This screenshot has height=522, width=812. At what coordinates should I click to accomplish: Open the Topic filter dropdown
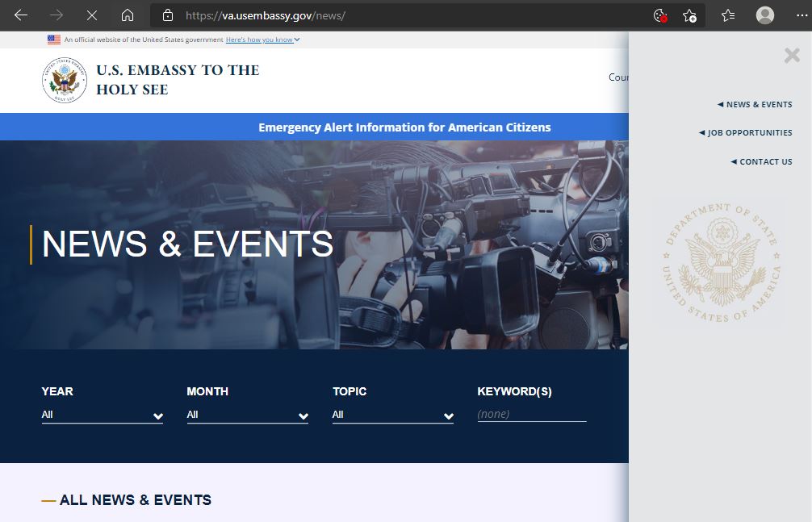(x=393, y=415)
